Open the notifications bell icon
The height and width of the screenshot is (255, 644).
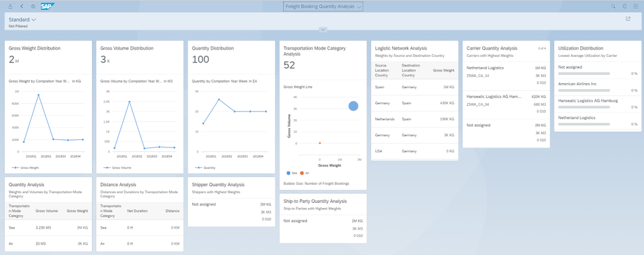click(x=625, y=7)
